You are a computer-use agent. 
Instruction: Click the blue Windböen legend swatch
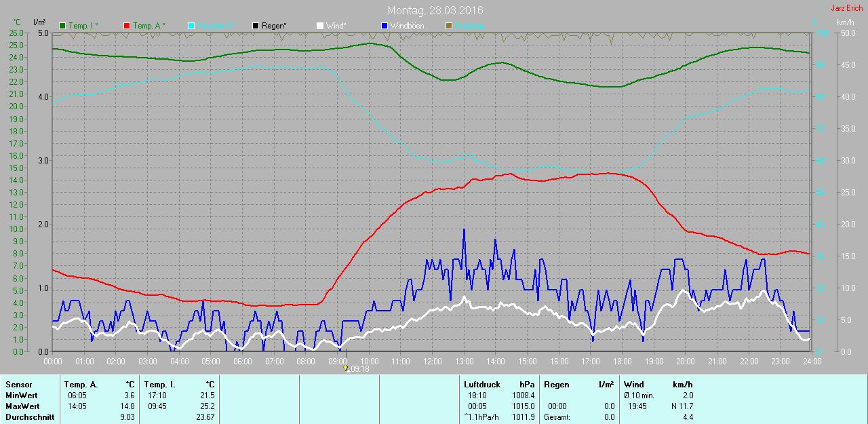point(384,26)
